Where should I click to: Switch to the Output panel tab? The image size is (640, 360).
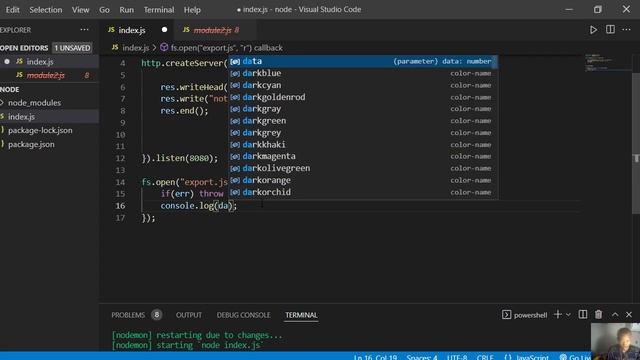(x=189, y=315)
